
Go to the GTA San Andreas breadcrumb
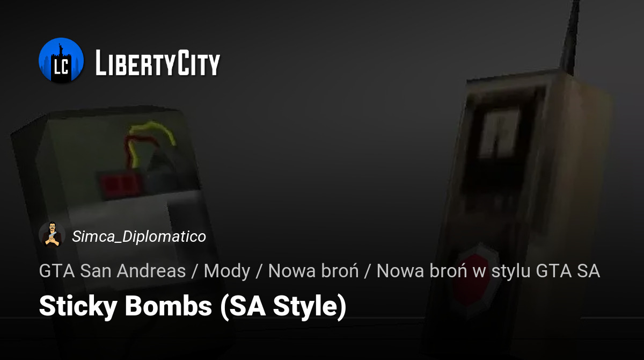click(x=112, y=271)
